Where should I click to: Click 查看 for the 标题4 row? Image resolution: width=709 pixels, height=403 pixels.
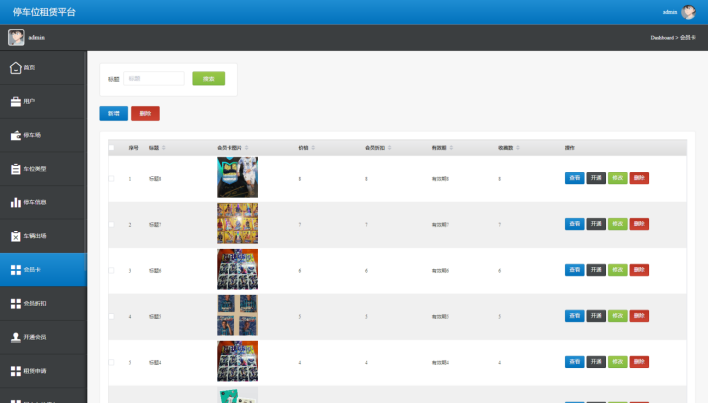point(574,362)
